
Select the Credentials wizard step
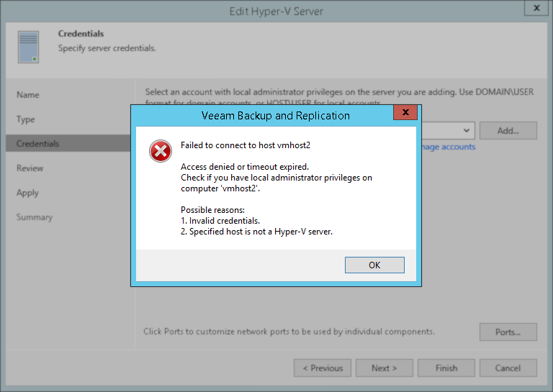coord(68,143)
